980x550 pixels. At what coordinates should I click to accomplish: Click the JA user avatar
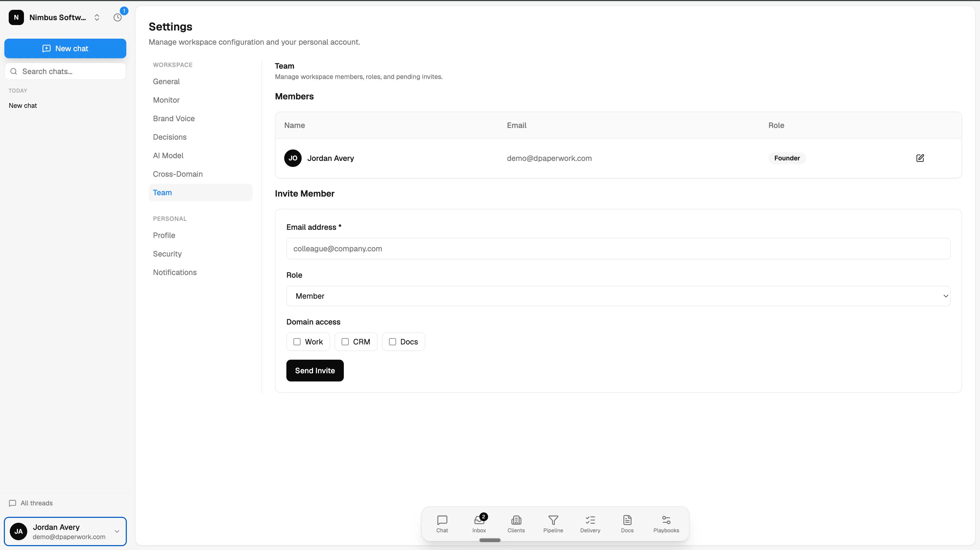click(x=18, y=531)
